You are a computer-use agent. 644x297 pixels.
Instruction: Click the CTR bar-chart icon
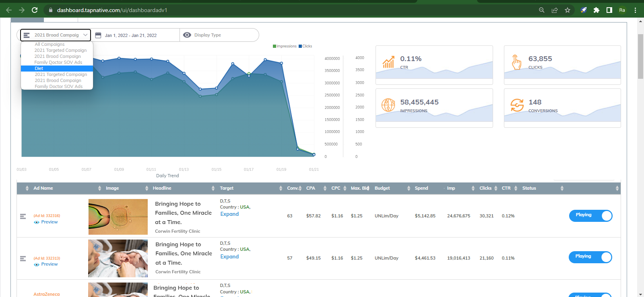tap(388, 62)
